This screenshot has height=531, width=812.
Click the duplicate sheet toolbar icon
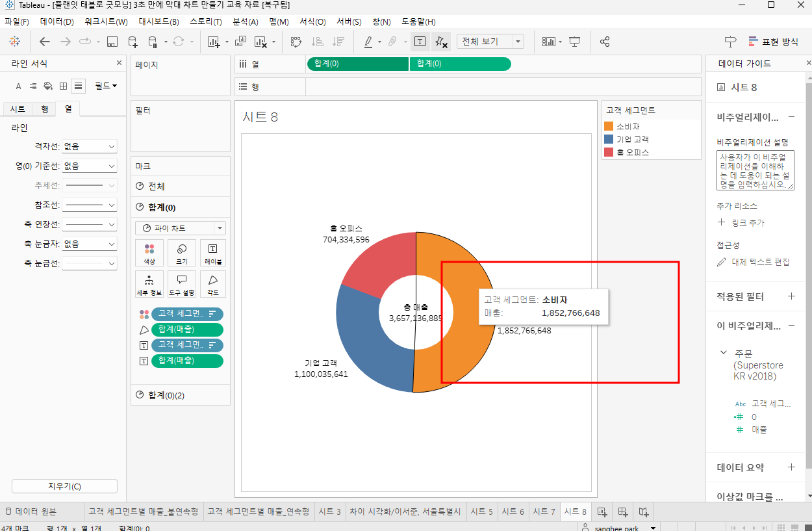tap(240, 42)
